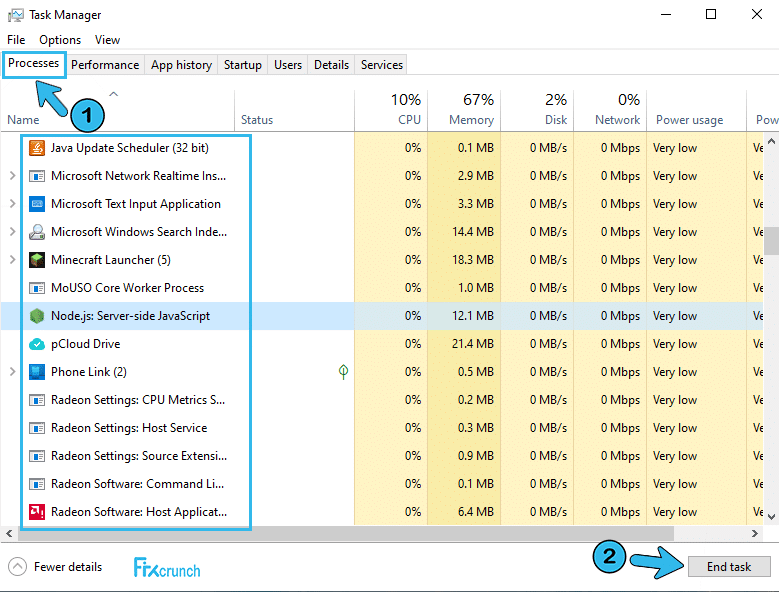The image size is (779, 592).
Task: Select the pCloud Drive process name
Action: point(85,344)
